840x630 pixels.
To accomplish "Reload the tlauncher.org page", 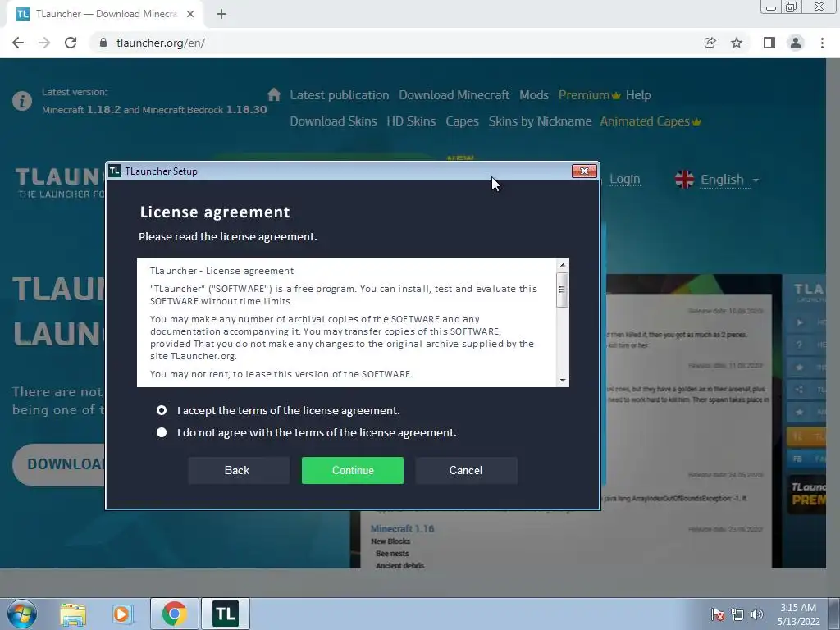I will 71,43.
